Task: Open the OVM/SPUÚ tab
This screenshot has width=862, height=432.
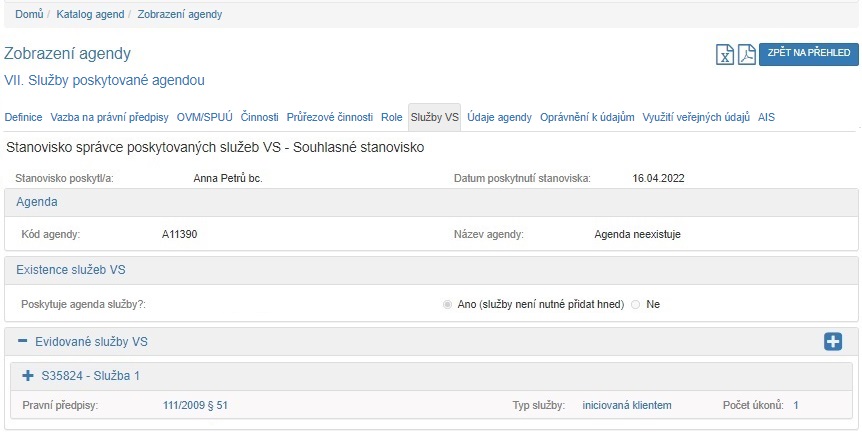Action: [205, 117]
